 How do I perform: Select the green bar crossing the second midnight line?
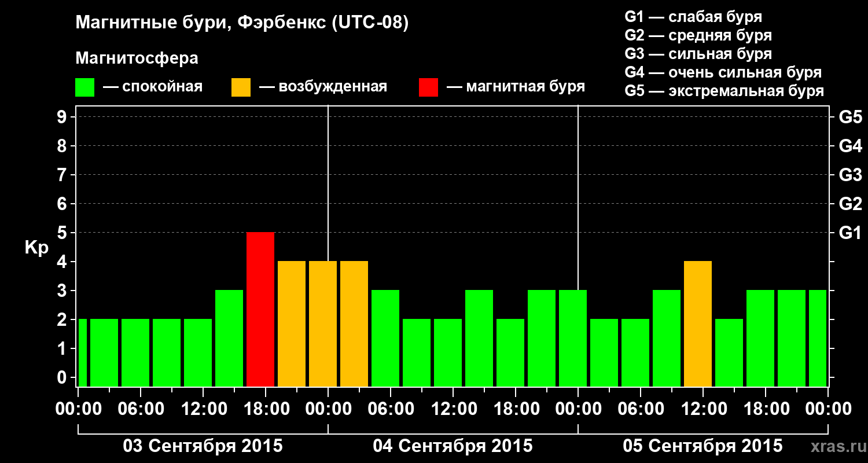point(573,338)
